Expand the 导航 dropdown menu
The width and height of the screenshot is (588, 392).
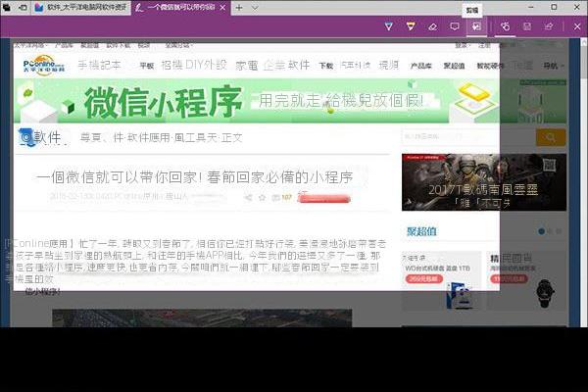coord(554,66)
